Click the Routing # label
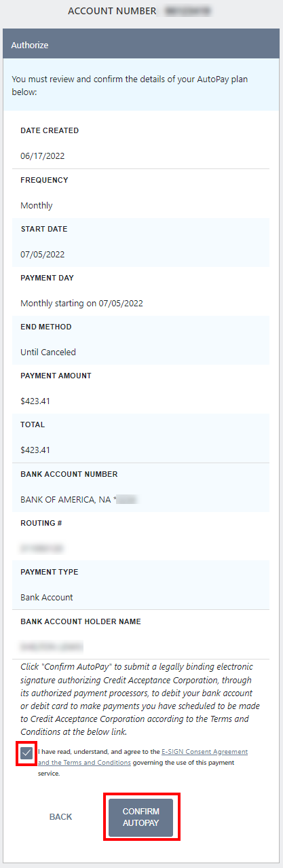Screen dimensions: 283x868 (x=39, y=523)
